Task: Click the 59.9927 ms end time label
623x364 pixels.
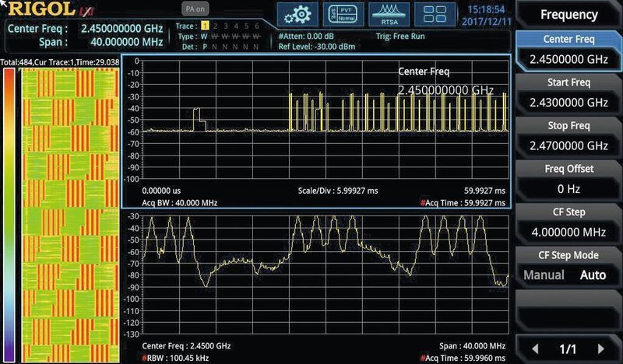Action: coord(484,191)
